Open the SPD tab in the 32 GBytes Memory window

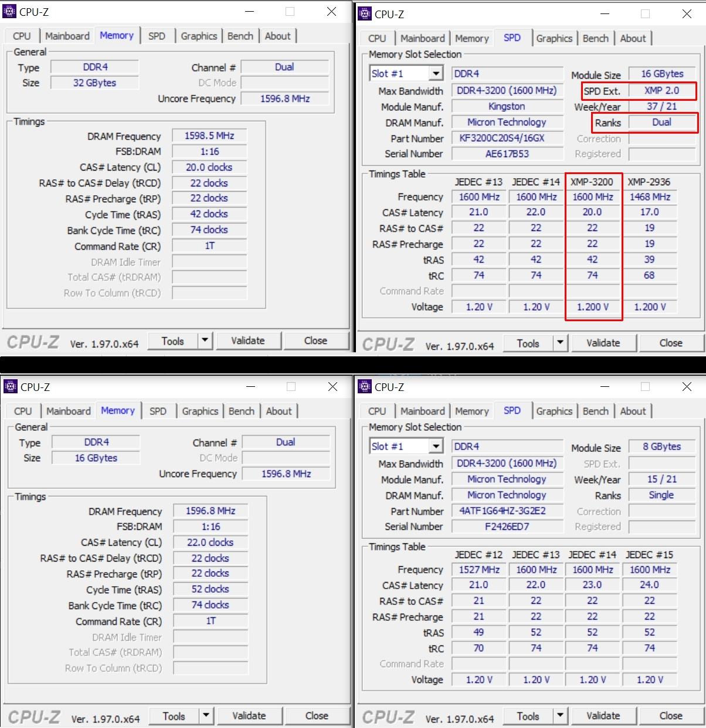click(x=157, y=36)
